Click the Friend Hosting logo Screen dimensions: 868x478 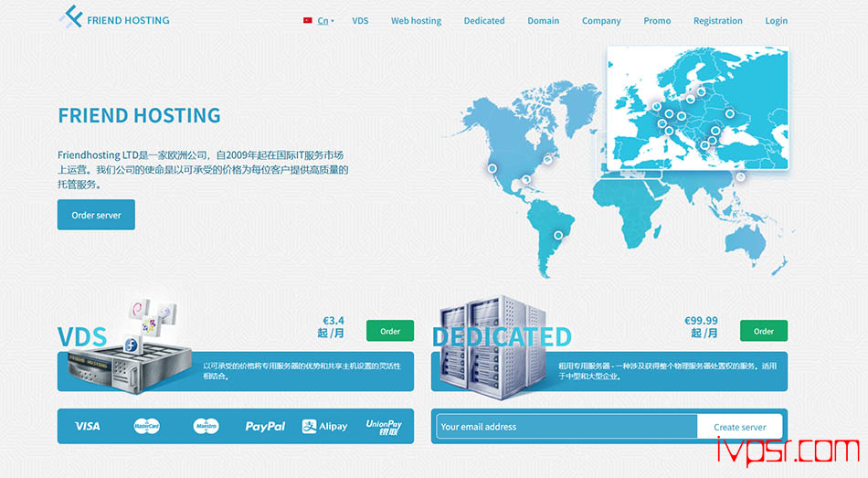pyautogui.click(x=114, y=17)
